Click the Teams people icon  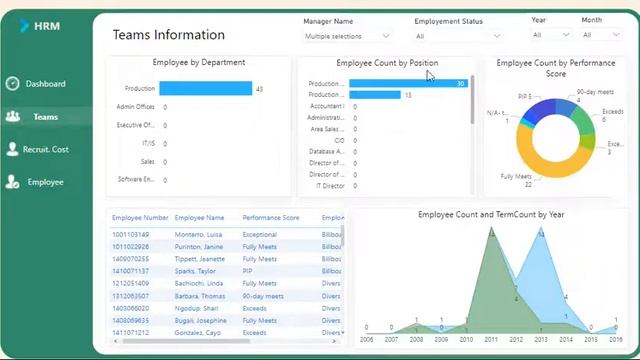click(13, 117)
